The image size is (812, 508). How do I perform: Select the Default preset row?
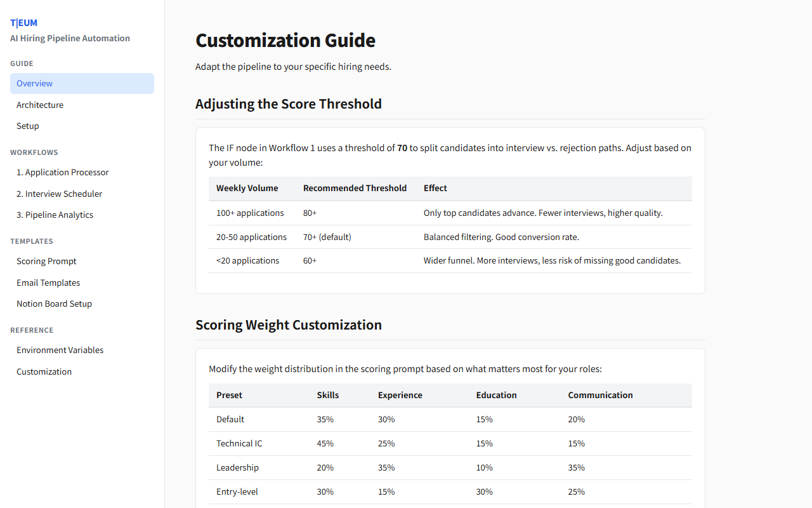coord(230,419)
